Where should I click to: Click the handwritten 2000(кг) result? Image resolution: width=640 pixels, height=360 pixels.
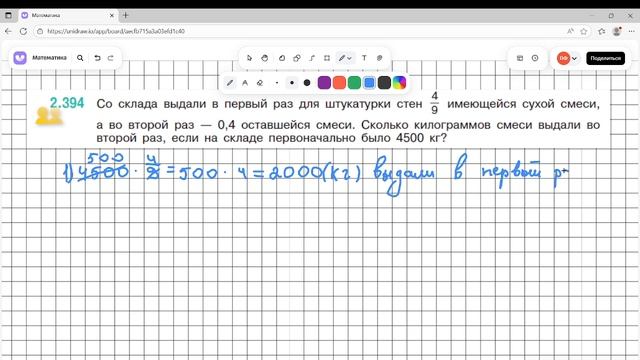[x=315, y=173]
